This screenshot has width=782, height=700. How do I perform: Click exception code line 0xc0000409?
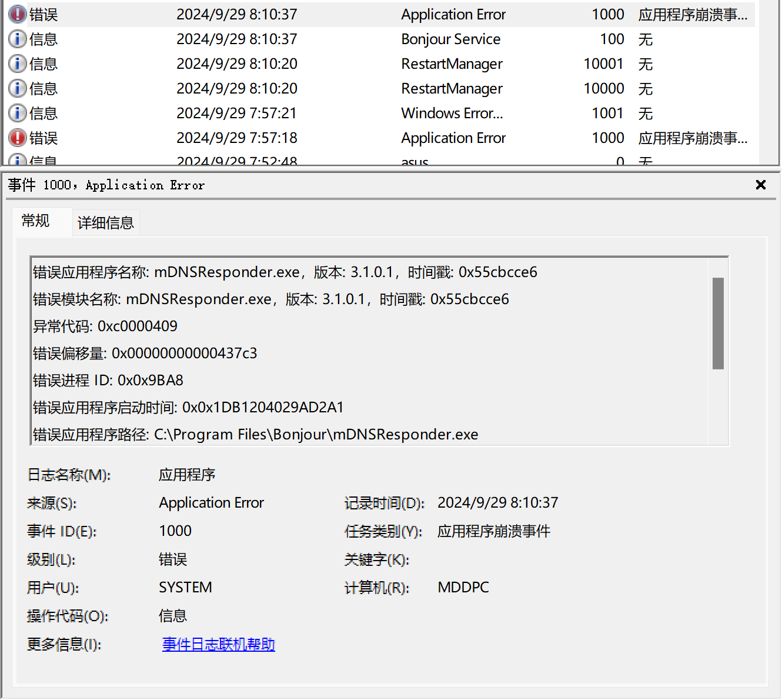point(105,326)
